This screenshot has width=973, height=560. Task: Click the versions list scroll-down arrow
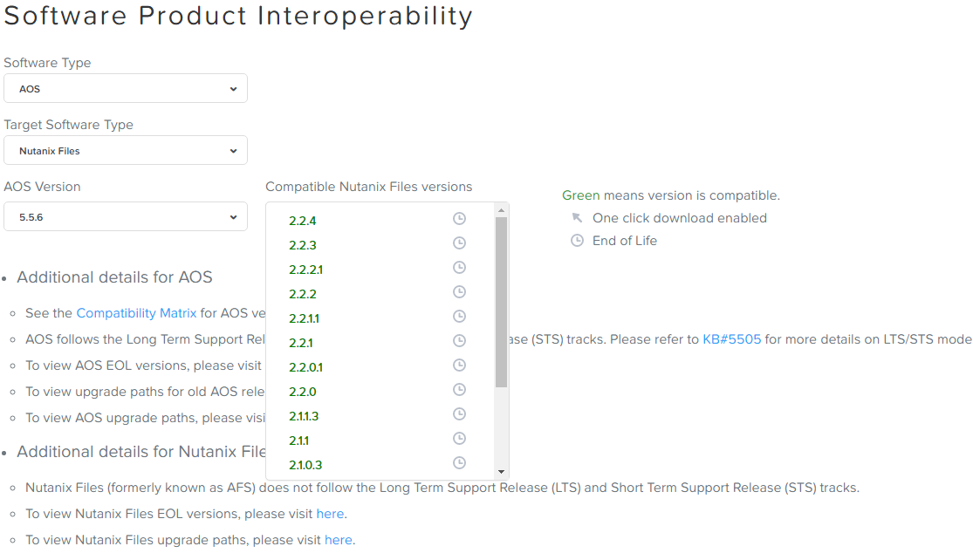pyautogui.click(x=502, y=472)
